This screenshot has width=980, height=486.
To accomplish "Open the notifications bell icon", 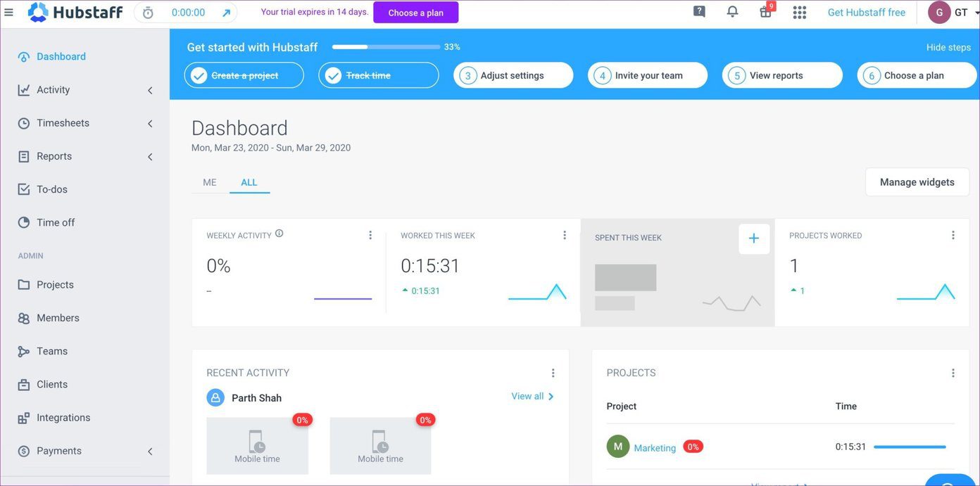I will 732,11.
